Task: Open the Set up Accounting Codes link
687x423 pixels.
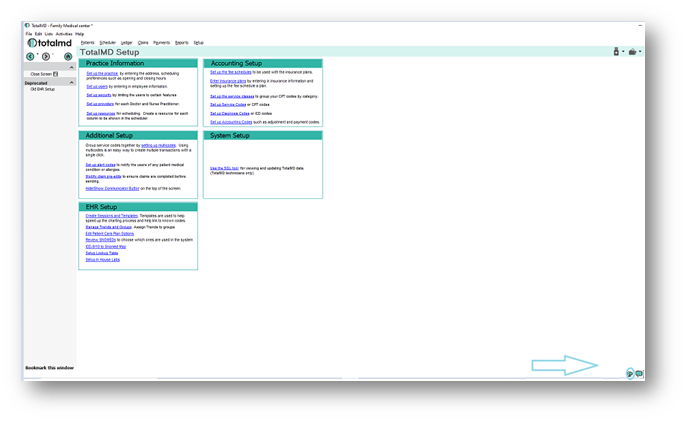Action: (x=231, y=122)
